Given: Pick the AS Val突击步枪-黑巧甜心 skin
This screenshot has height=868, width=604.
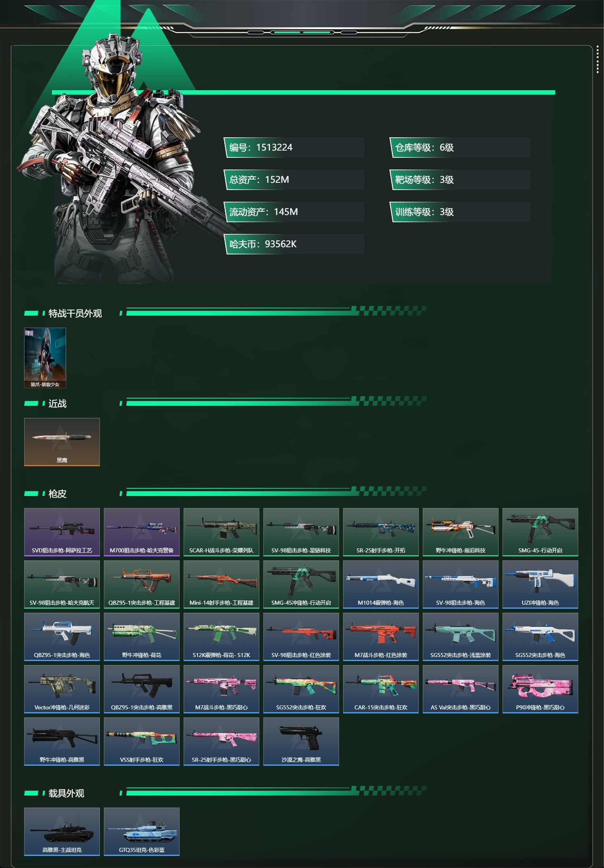Looking at the screenshot, I should tap(461, 689).
